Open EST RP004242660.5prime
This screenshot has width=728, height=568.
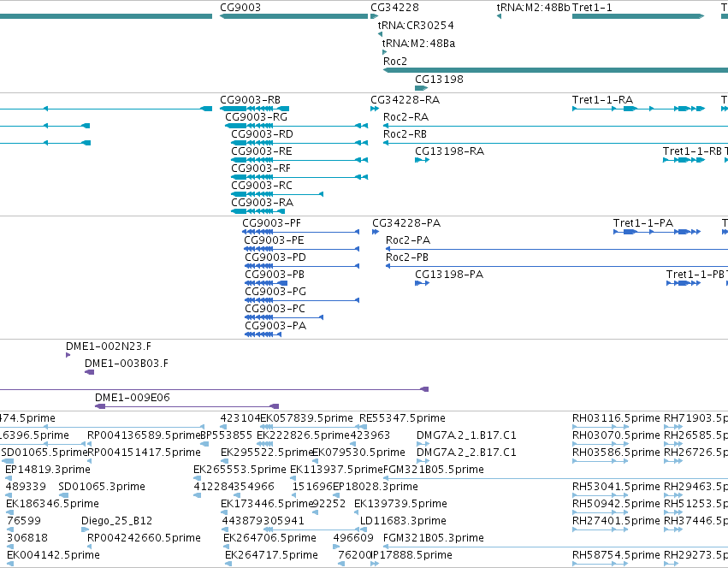point(144,539)
